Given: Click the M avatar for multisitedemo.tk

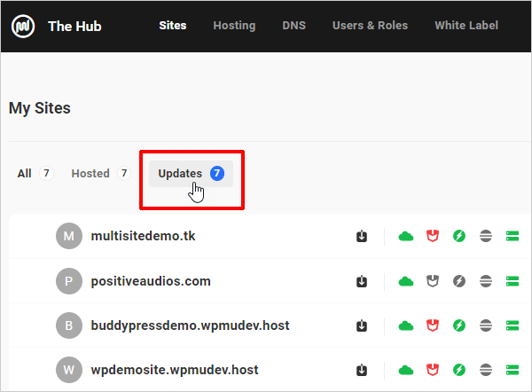Looking at the screenshot, I should coord(69,236).
